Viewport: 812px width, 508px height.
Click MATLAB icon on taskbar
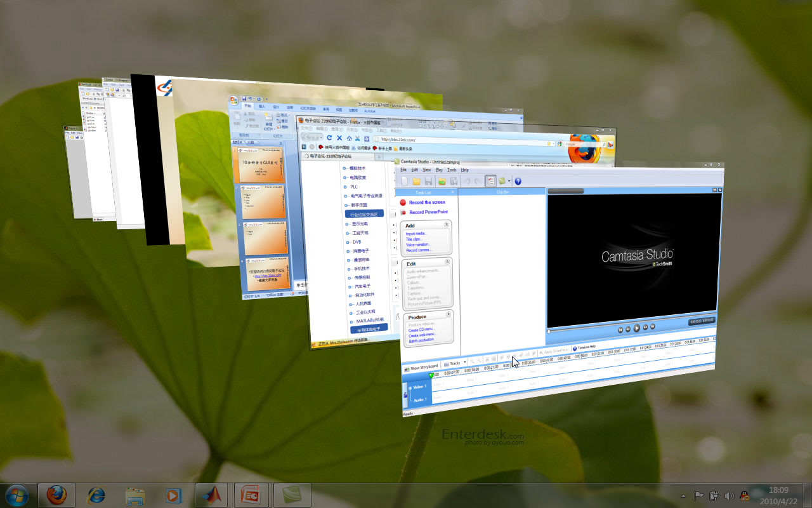211,495
